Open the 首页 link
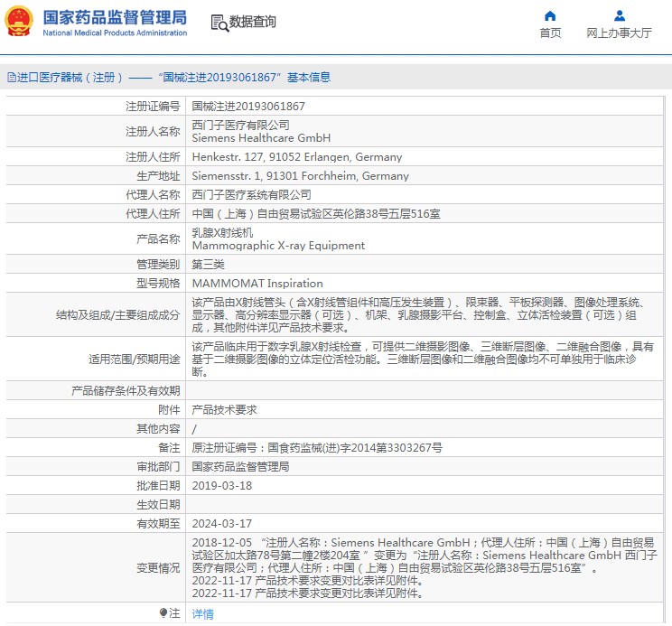This screenshot has height=626, width=672. tap(550, 33)
